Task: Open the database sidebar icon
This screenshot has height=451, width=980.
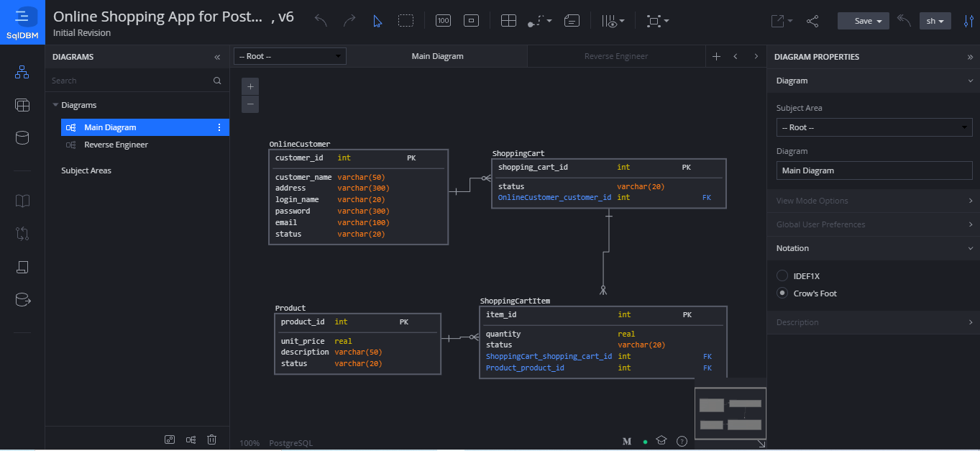Action: pos(22,137)
